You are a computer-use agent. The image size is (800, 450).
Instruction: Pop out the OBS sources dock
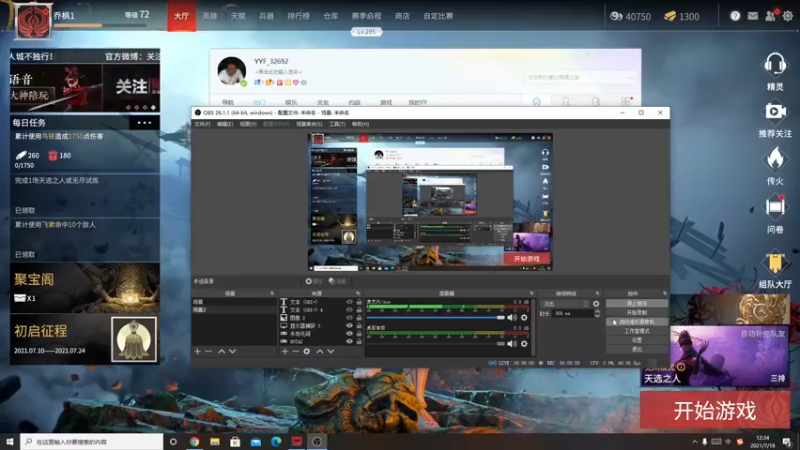coord(358,293)
